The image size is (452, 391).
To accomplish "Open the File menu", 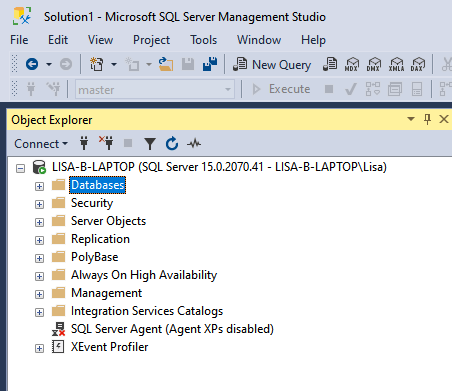I will click(x=19, y=40).
